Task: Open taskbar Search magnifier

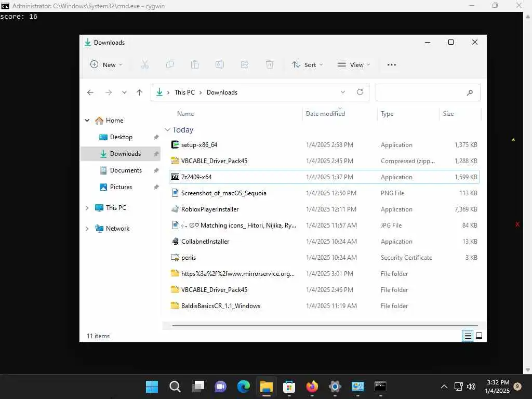Action: tap(175, 387)
